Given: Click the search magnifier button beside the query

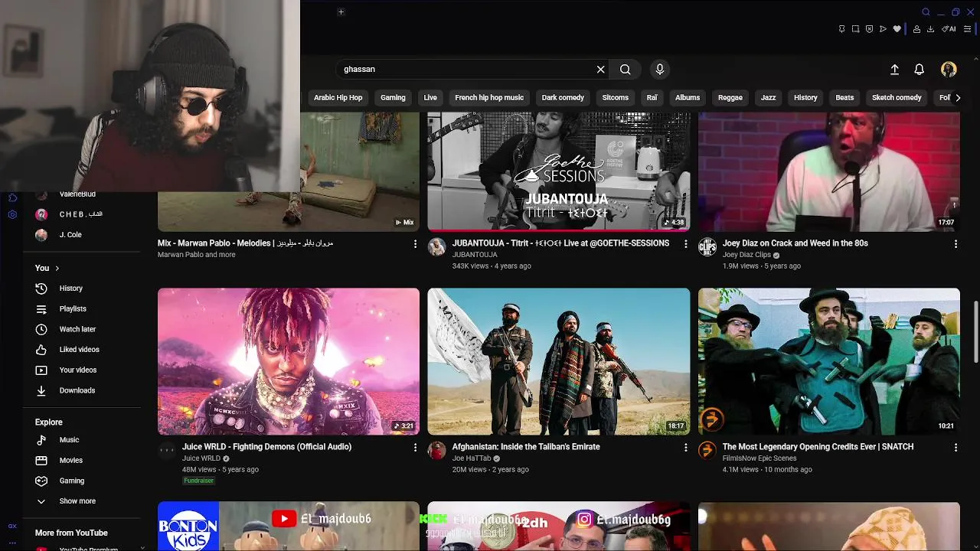Looking at the screenshot, I should (x=626, y=70).
